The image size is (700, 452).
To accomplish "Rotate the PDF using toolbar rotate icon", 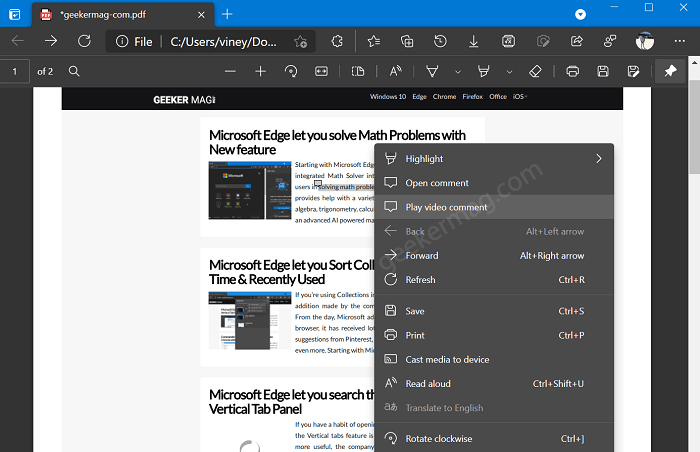I will pos(291,71).
